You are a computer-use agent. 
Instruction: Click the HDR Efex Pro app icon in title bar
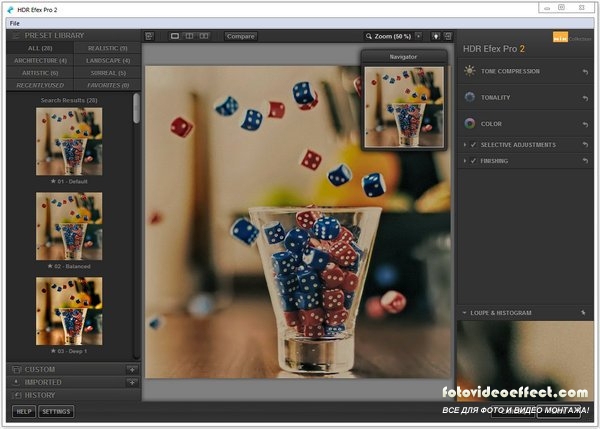(x=10, y=10)
